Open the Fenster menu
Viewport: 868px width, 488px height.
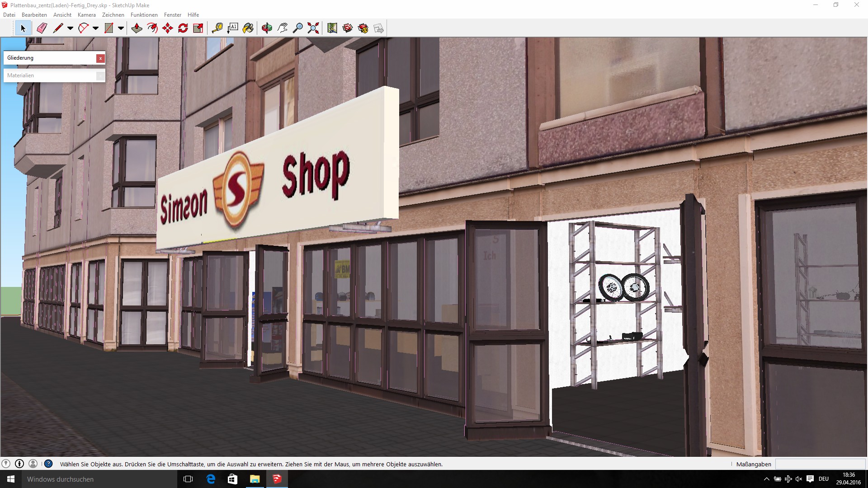point(173,15)
